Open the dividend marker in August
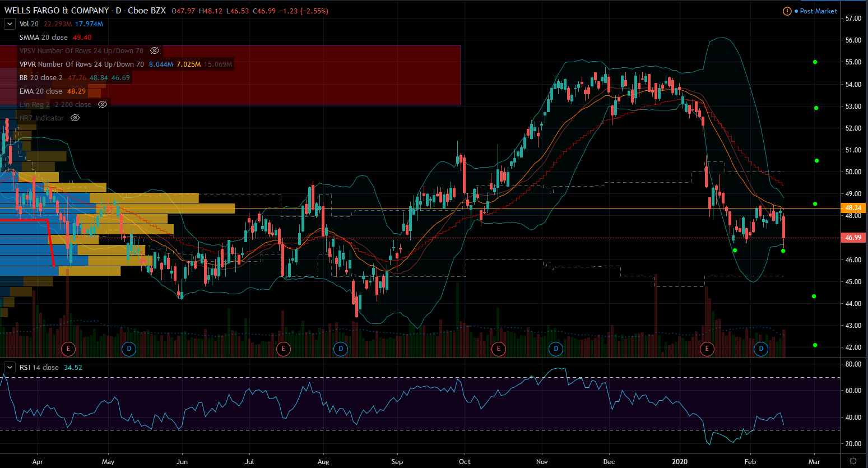Screen dimensions: 868x468 (341, 349)
